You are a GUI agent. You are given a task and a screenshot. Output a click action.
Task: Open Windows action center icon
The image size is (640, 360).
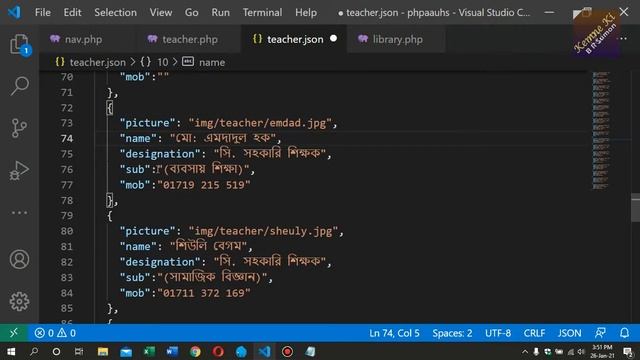tap(629, 351)
